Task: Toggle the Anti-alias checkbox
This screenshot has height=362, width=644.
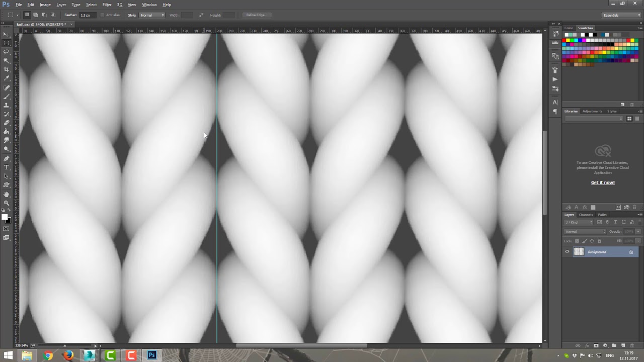Action: pos(102,15)
